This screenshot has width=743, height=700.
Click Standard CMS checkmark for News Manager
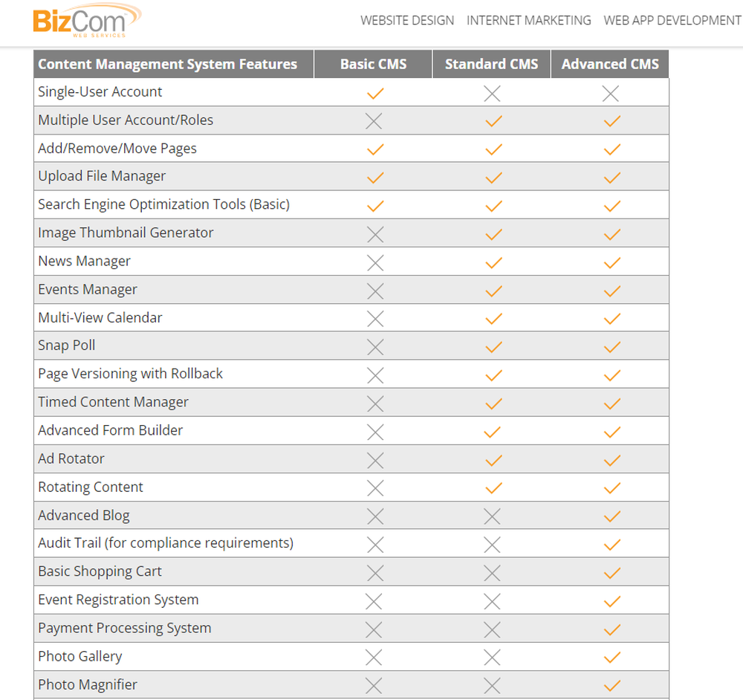click(x=493, y=262)
